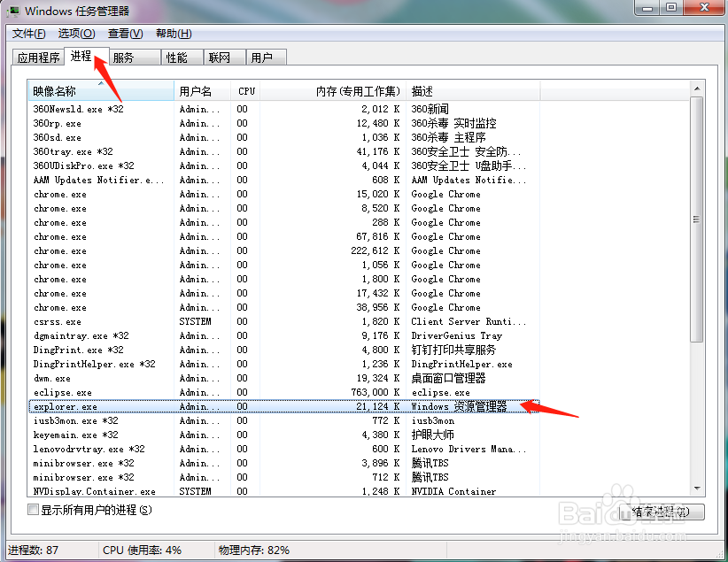Click the DriverGenius Tray description
This screenshot has width=728, height=562.
[456, 335]
